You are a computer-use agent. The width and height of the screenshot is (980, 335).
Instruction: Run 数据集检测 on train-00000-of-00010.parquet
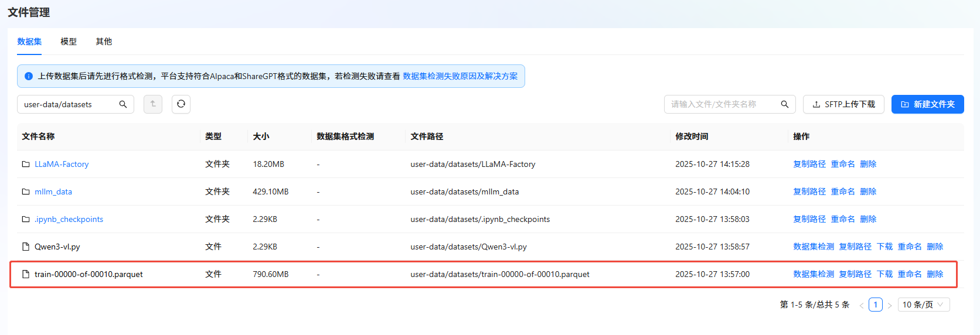(813, 274)
